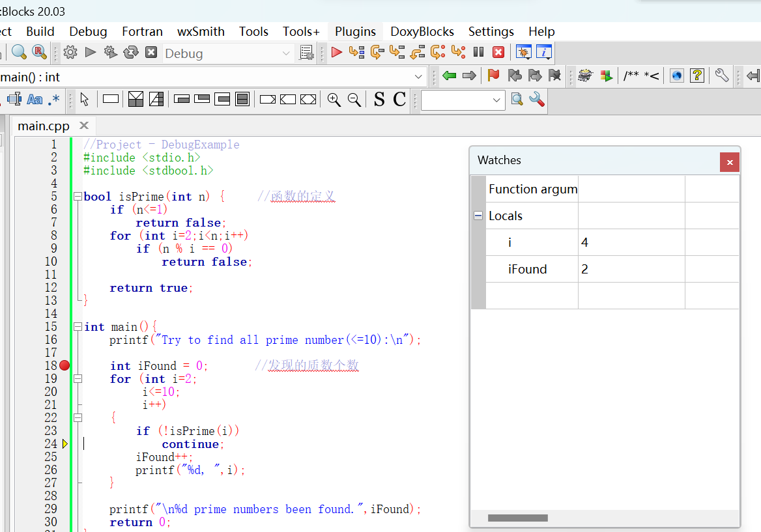Toggle the S source button

tap(380, 100)
